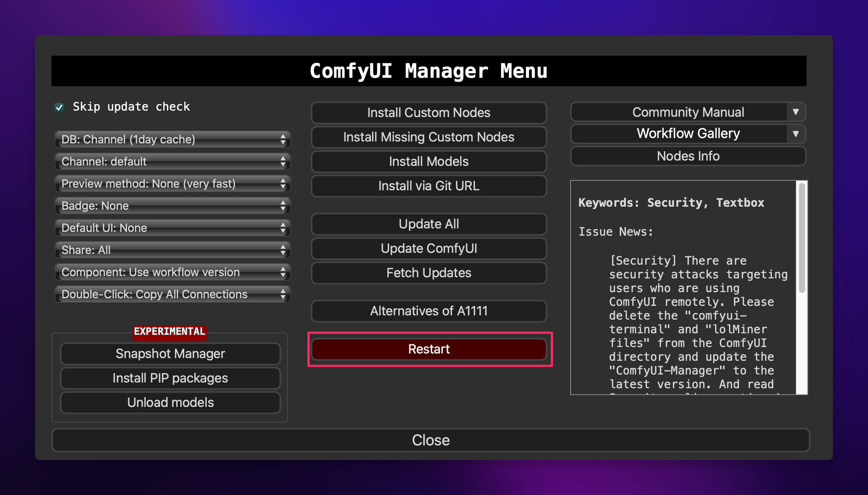Change the Badge None setting

(x=172, y=206)
